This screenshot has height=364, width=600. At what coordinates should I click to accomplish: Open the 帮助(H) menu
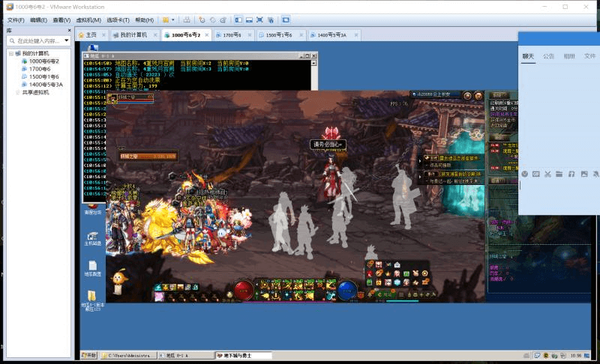[144, 20]
